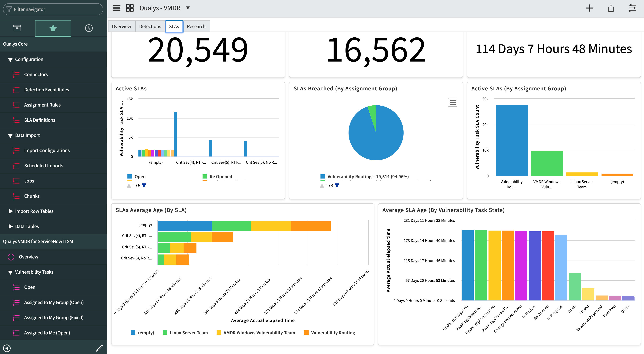644x354 pixels.
Task: Click the Import Configurations icon
Action: pyautogui.click(x=16, y=150)
